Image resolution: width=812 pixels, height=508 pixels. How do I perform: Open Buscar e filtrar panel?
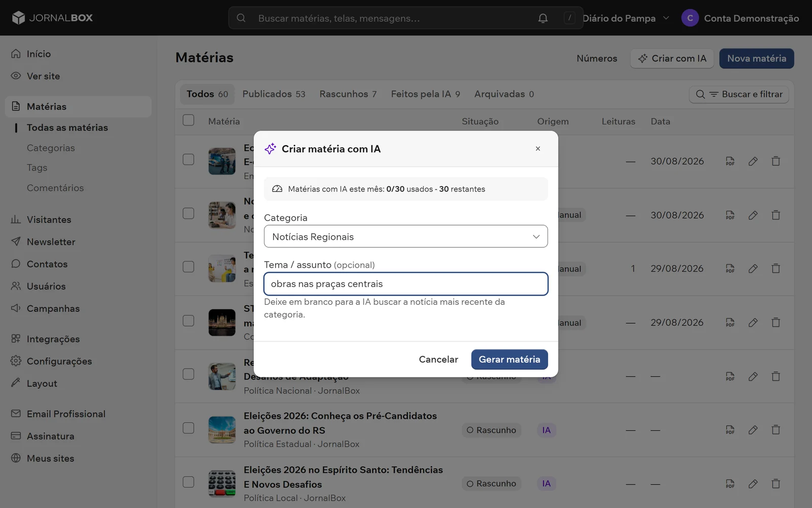click(739, 94)
